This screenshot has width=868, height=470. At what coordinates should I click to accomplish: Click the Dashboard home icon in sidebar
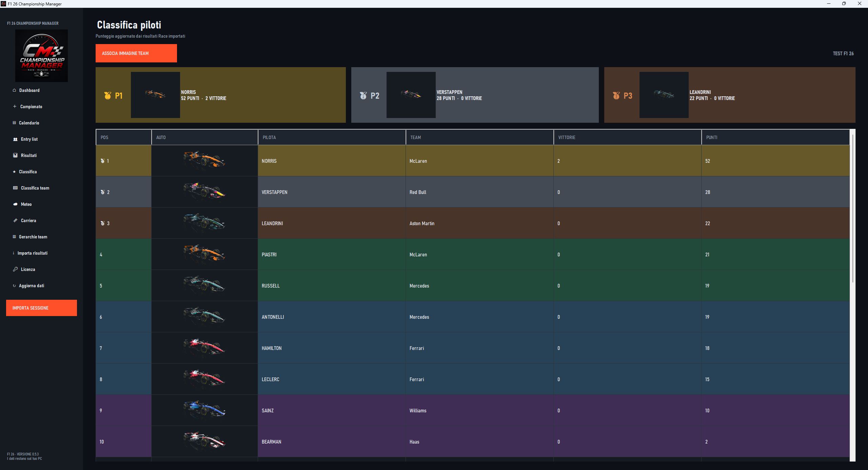[x=14, y=90]
